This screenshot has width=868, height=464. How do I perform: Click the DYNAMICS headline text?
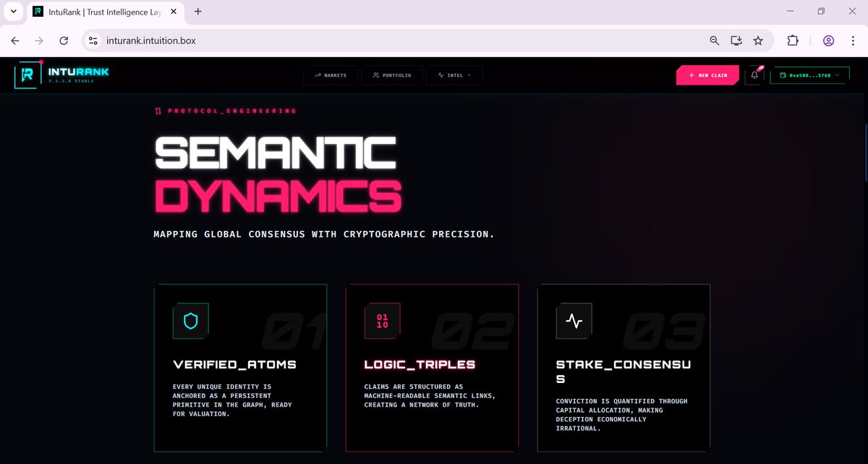click(x=278, y=195)
